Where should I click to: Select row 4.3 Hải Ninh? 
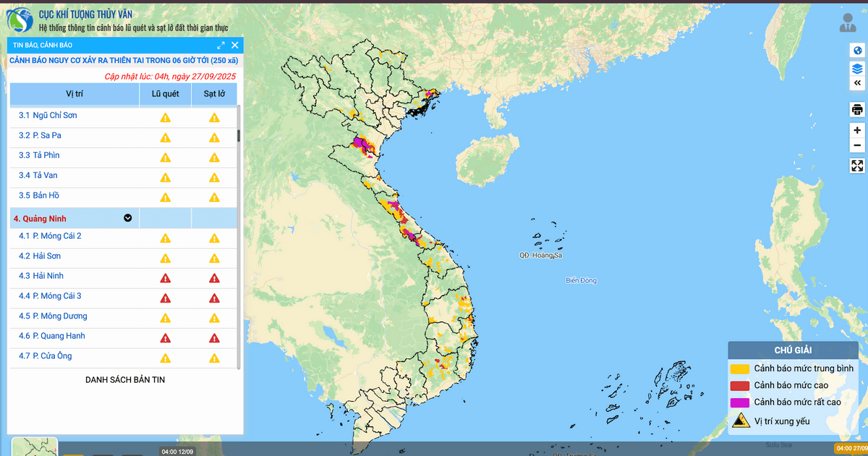[123, 278]
